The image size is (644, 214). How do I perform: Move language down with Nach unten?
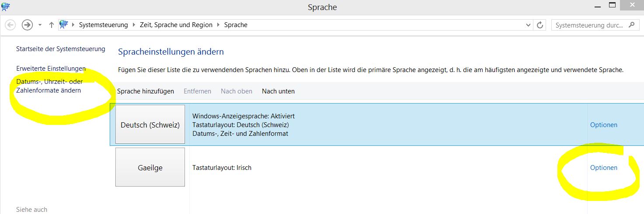pyautogui.click(x=278, y=91)
